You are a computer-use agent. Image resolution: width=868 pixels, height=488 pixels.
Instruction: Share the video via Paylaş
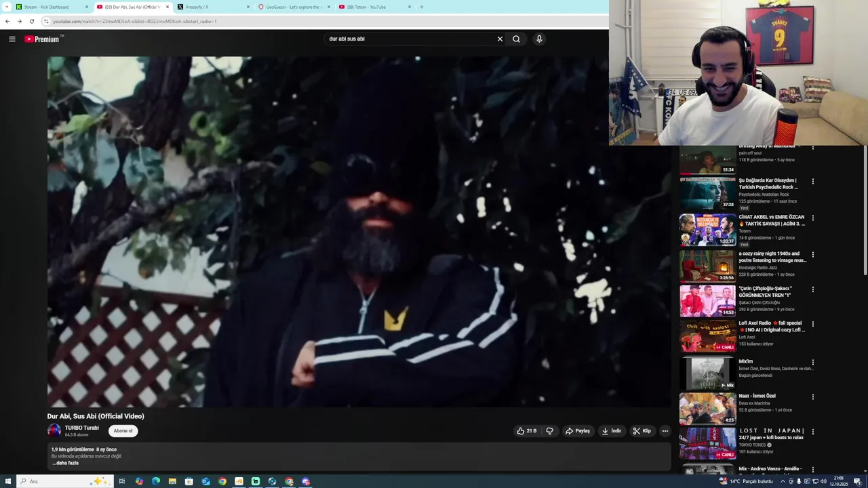tap(578, 431)
